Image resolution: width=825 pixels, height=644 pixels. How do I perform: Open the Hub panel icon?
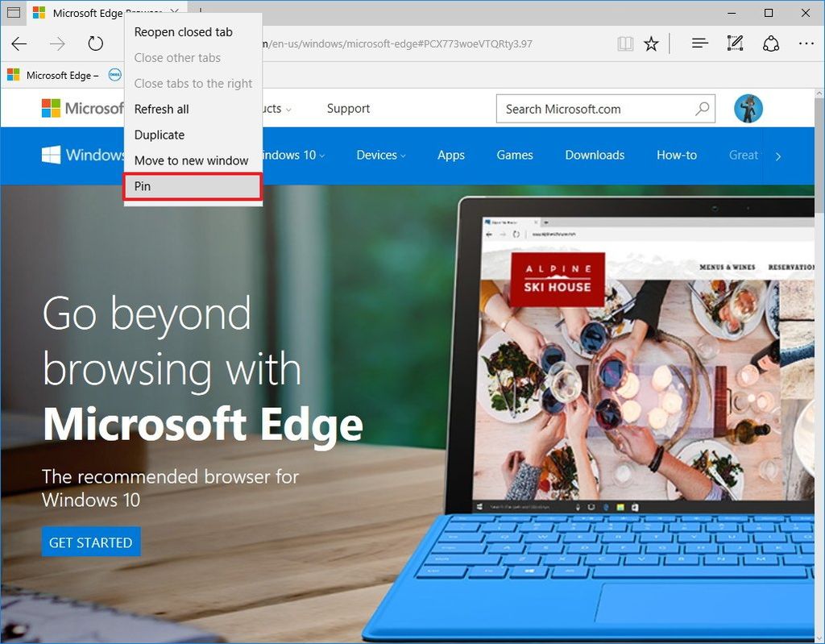click(x=698, y=44)
